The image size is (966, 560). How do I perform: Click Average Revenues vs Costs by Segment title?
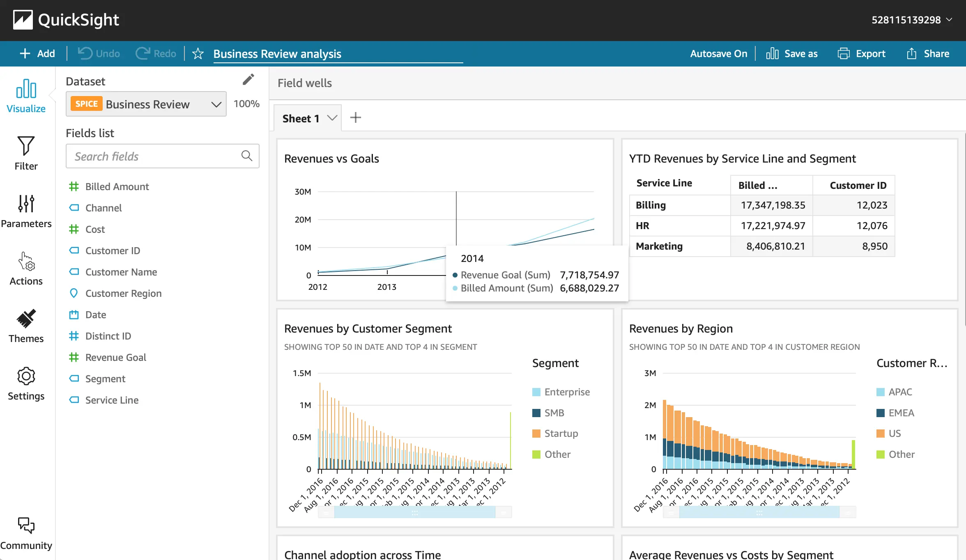(731, 554)
